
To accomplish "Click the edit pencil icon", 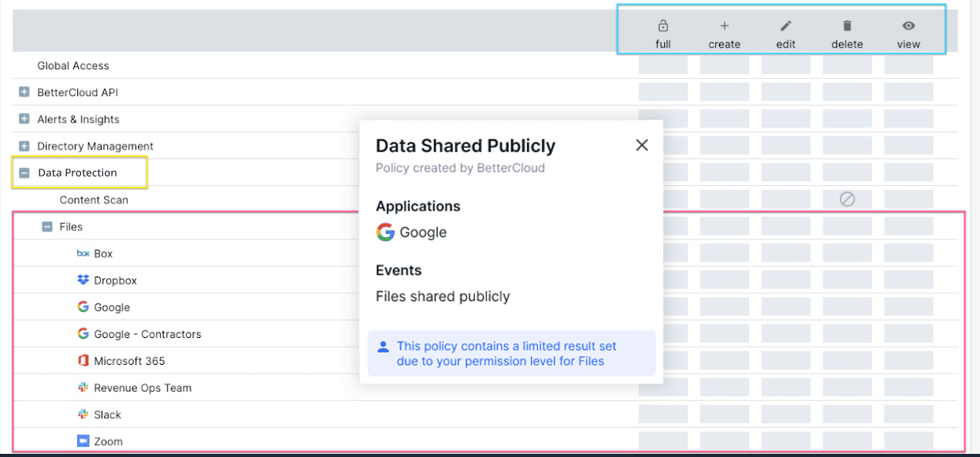I will (785, 26).
